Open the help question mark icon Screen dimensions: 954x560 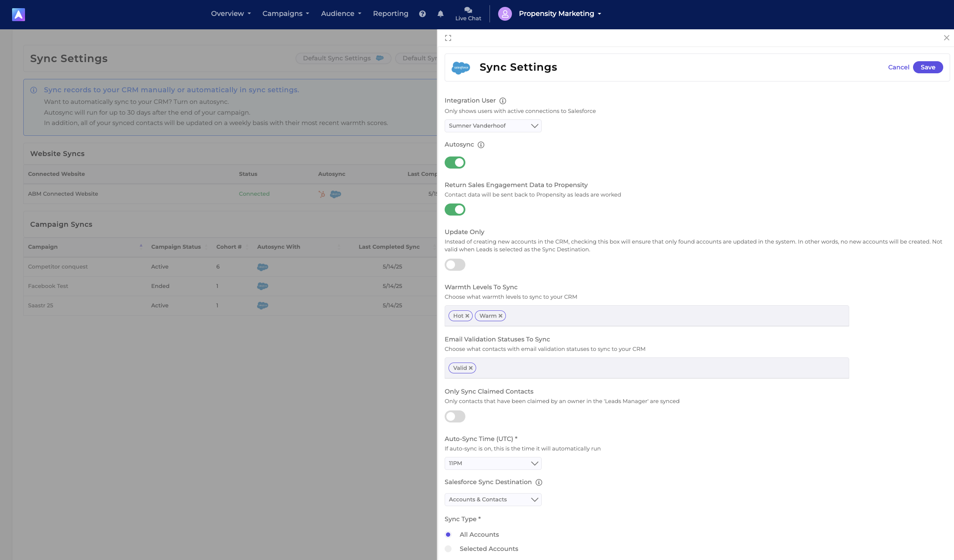pos(422,14)
